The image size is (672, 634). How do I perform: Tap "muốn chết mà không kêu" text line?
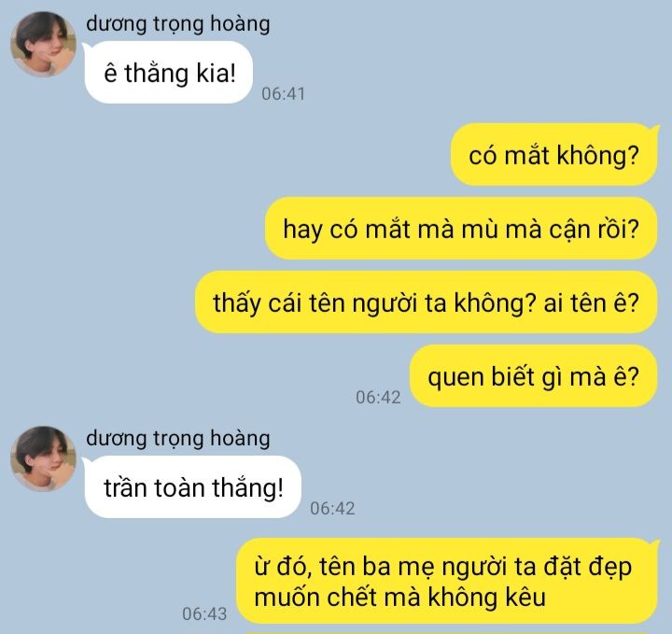coord(399,598)
